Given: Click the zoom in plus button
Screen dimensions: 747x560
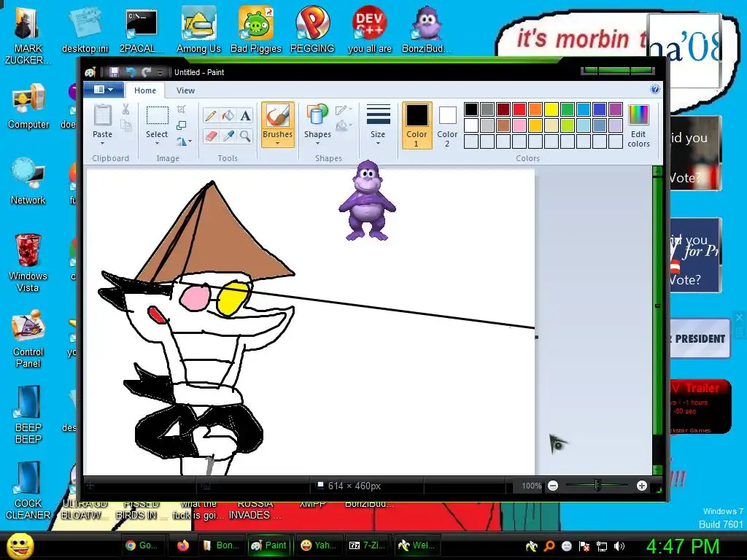Looking at the screenshot, I should [642, 486].
